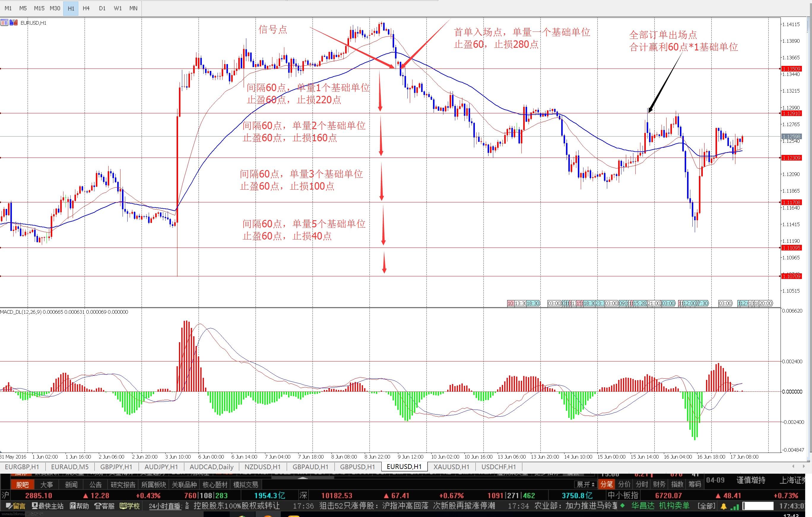Open EURAUD,M5 chart tab

[70, 467]
